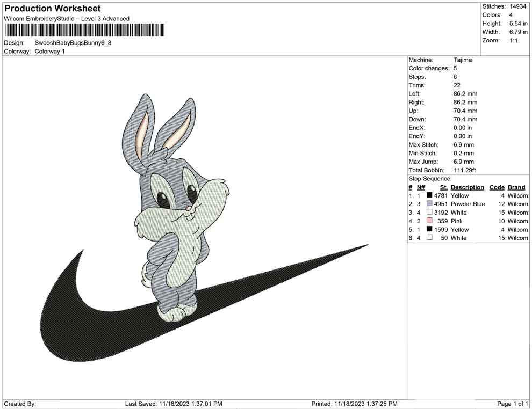Click the White swatch on stop sequence row 6
Screen dimensions: 532x409
tap(429, 238)
